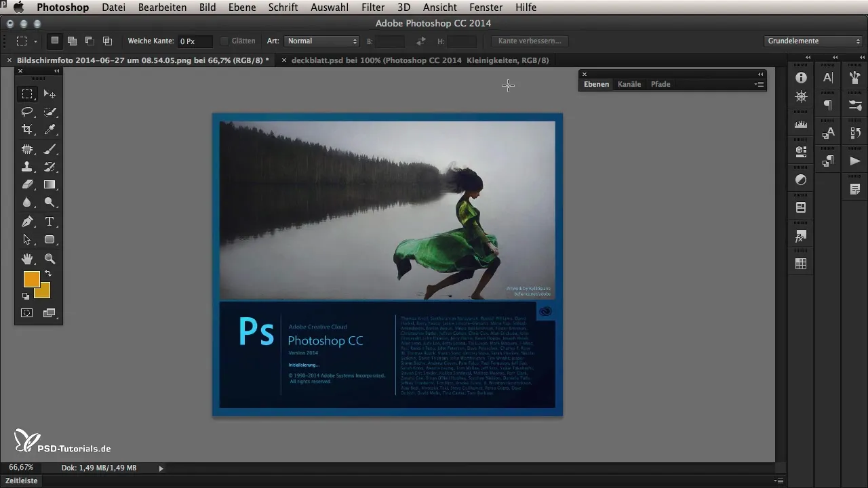Open the Adjustments panel icon
This screenshot has width=868, height=488.
tap(801, 180)
